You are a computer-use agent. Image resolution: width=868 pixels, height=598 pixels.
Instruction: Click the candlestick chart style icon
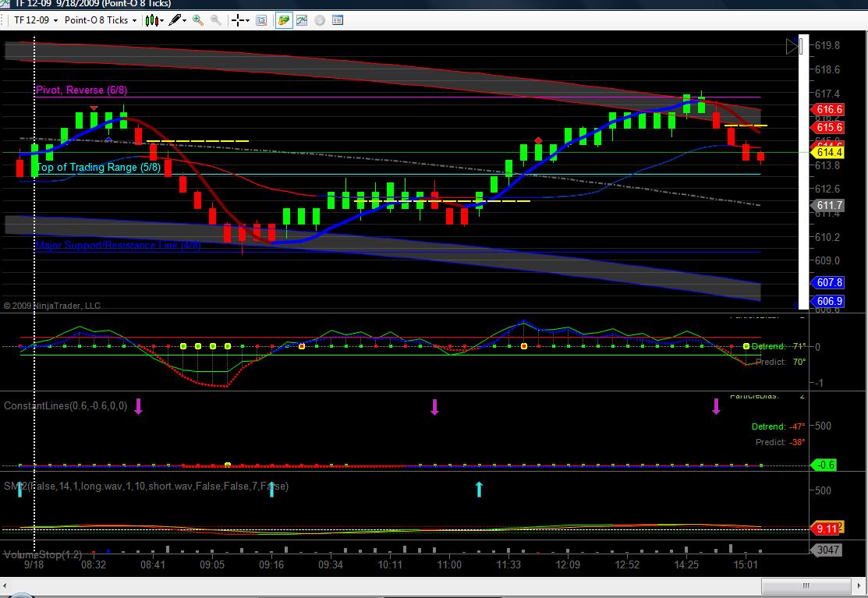click(151, 20)
